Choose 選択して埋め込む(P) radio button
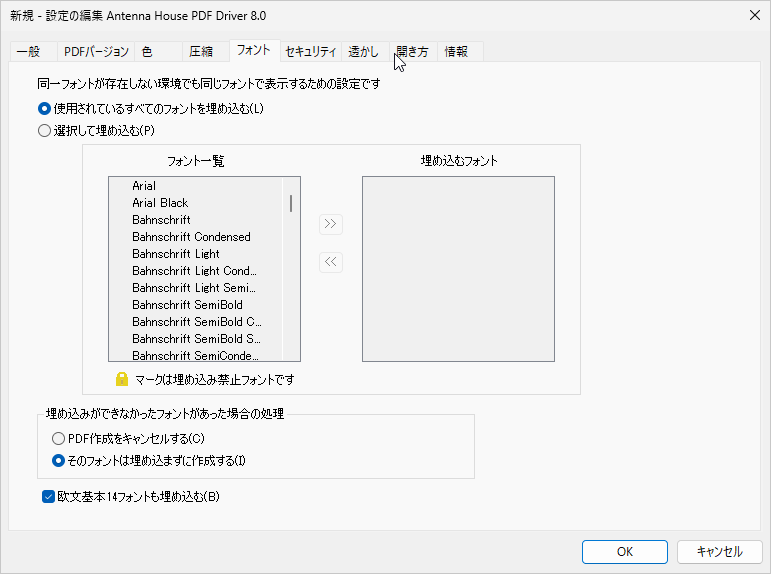 (96, 130)
